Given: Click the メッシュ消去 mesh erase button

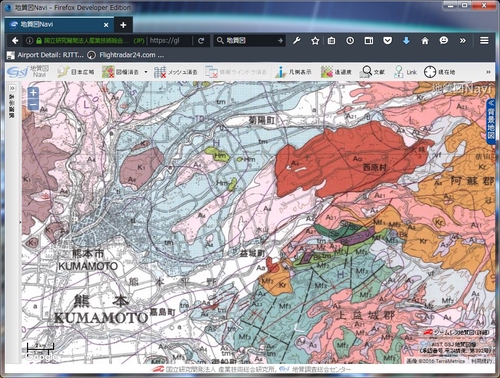Looking at the screenshot, I should (175, 72).
